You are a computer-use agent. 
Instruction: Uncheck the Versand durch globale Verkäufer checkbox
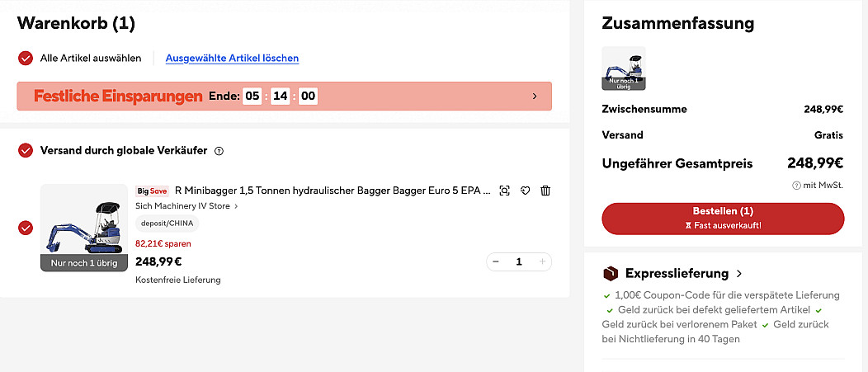pos(26,151)
